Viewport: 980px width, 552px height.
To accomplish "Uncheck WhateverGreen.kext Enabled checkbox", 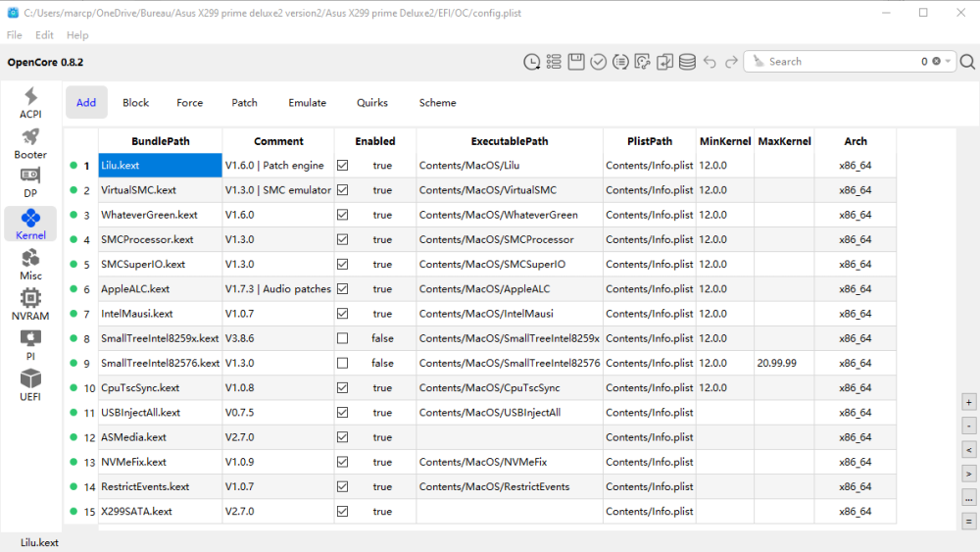I will [342, 215].
